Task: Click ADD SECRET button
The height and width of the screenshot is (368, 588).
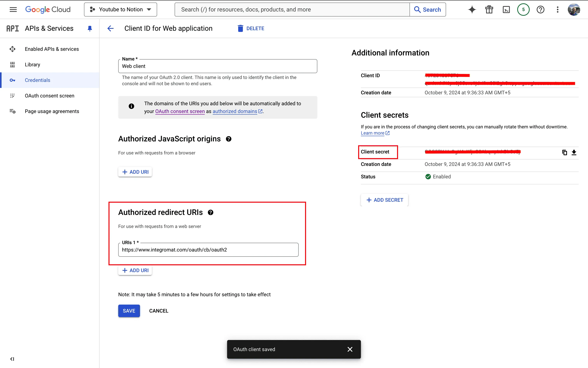Action: coord(385,200)
